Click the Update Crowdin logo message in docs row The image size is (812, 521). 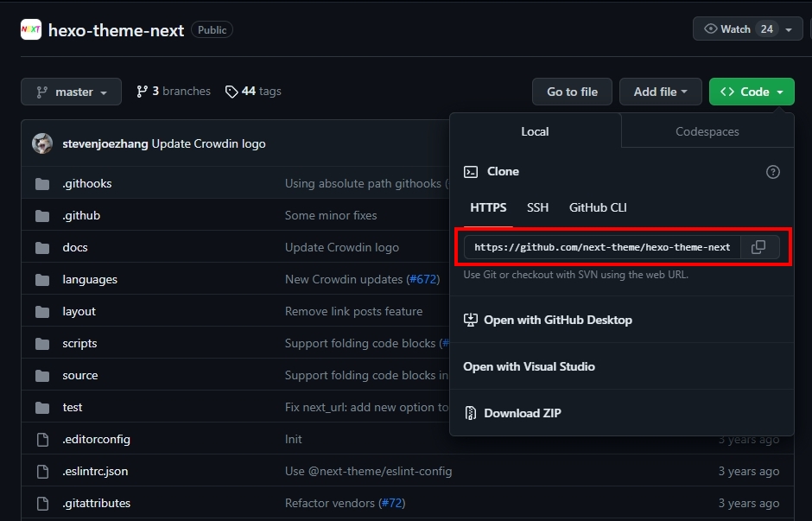pyautogui.click(x=342, y=248)
